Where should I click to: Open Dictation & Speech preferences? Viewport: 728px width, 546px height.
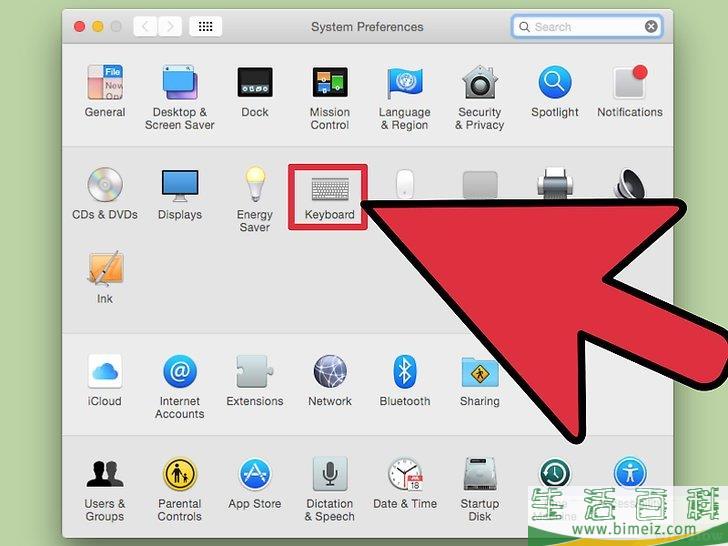click(330, 490)
